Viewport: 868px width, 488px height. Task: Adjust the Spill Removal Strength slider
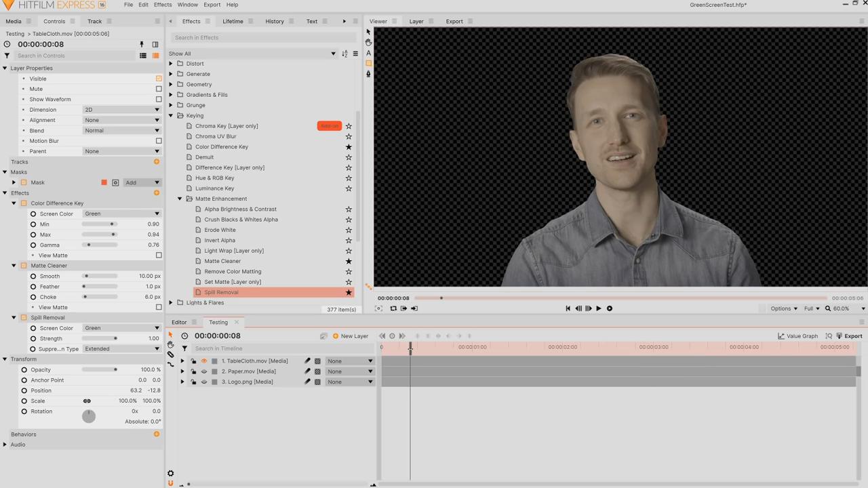point(100,339)
